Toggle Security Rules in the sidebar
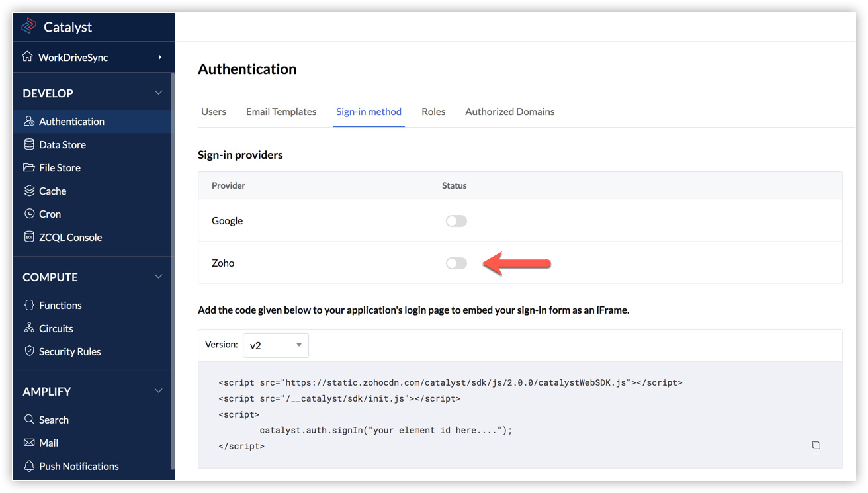Viewport: 868px width, 493px height. point(69,351)
